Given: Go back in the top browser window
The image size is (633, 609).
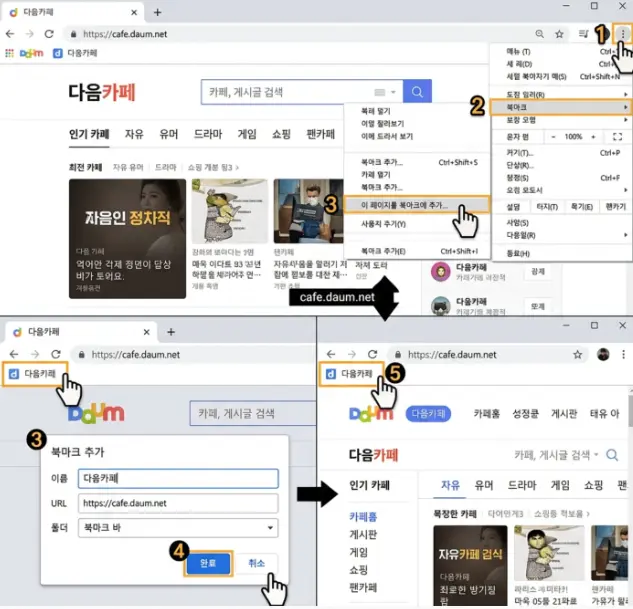Looking at the screenshot, I should point(10,34).
